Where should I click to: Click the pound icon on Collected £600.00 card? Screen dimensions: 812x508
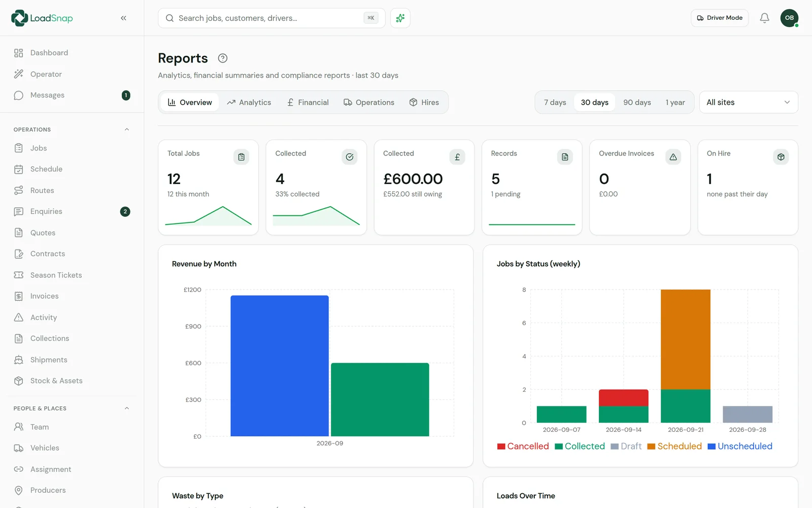coord(457,157)
